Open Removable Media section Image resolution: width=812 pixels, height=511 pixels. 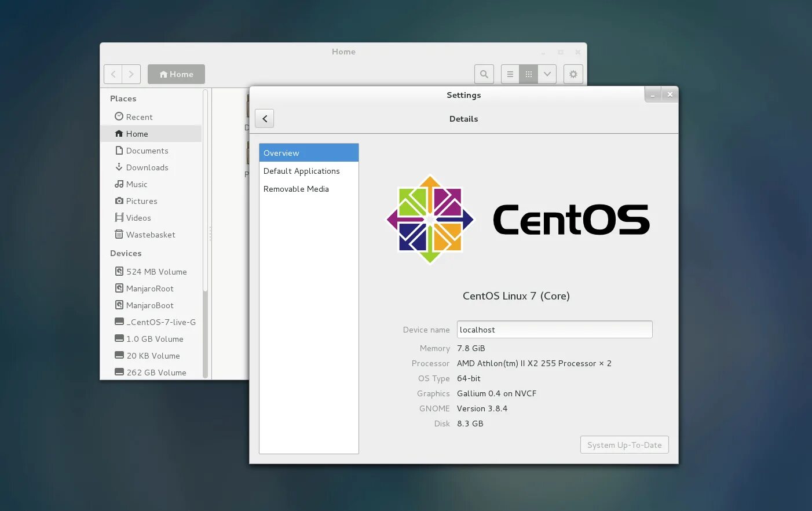(309, 189)
